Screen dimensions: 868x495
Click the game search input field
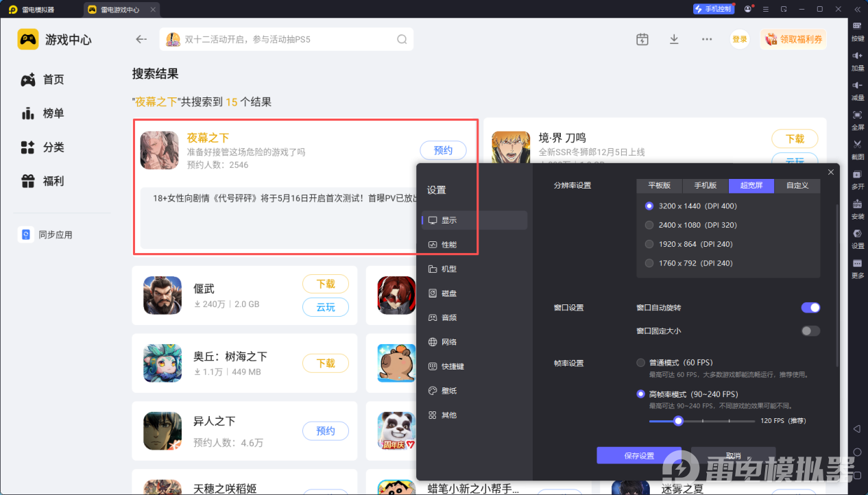(x=287, y=39)
